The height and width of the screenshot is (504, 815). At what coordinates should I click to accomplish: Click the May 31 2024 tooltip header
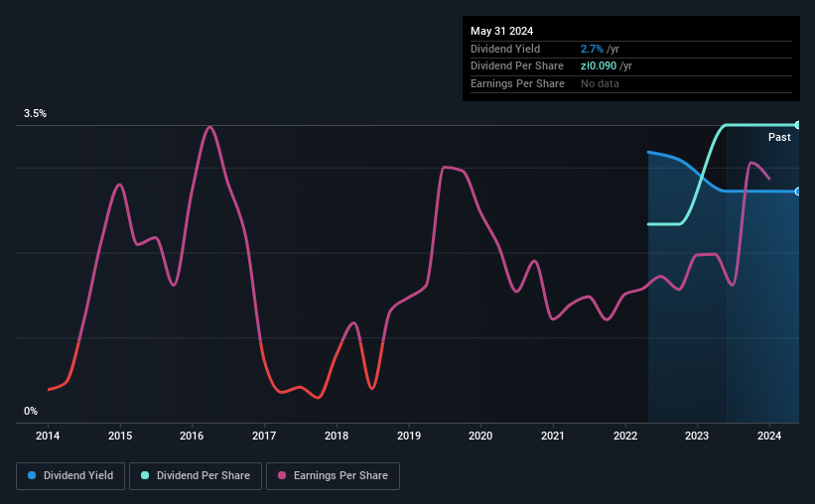(501, 31)
